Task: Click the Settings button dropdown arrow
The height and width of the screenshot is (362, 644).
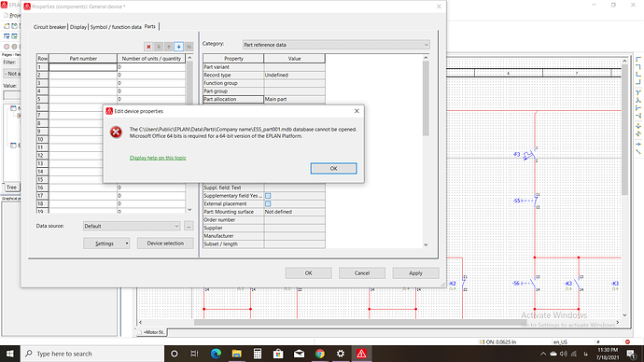Action: [127, 244]
